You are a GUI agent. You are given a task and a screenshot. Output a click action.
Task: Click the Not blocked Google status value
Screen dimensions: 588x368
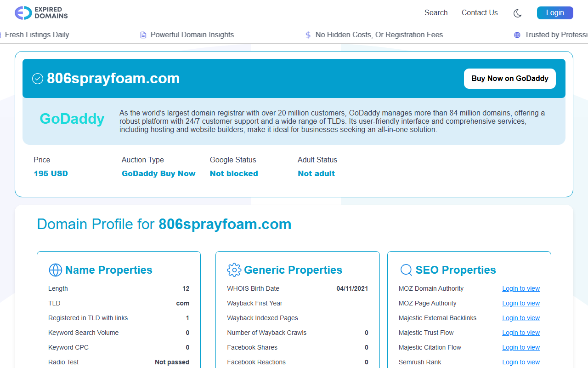[234, 173]
